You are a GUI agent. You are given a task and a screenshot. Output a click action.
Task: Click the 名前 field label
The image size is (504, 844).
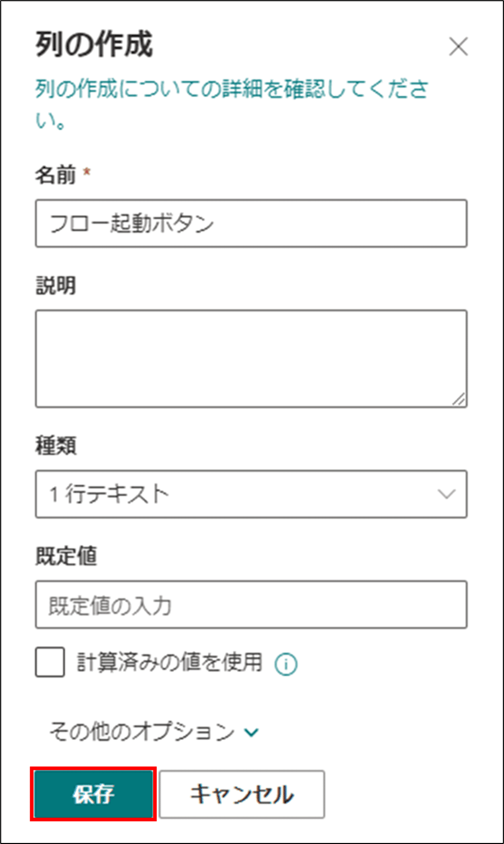click(55, 175)
